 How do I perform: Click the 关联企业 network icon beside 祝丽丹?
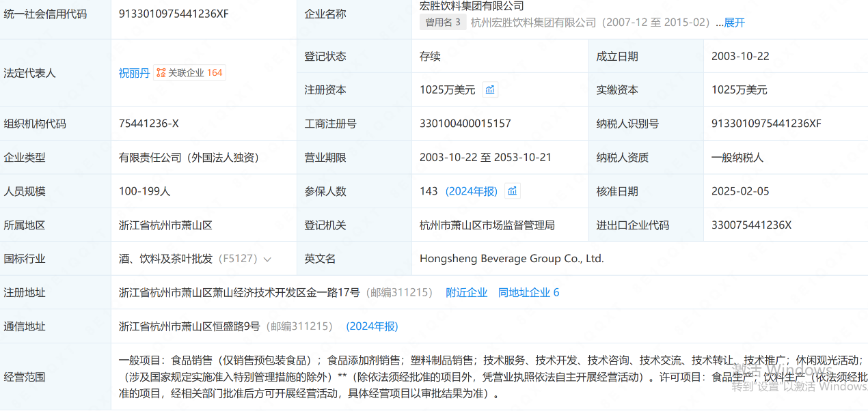click(161, 73)
